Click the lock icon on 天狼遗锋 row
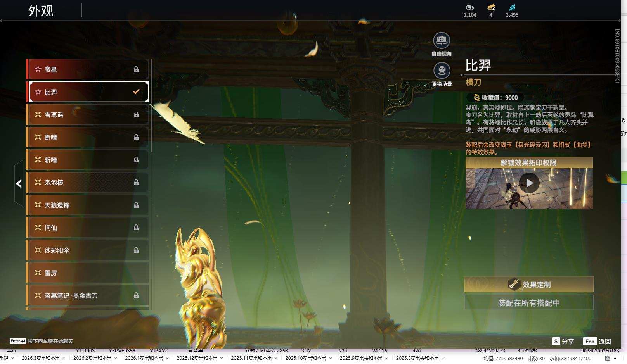Image resolution: width=627 pixels, height=364 pixels. pyautogui.click(x=136, y=205)
